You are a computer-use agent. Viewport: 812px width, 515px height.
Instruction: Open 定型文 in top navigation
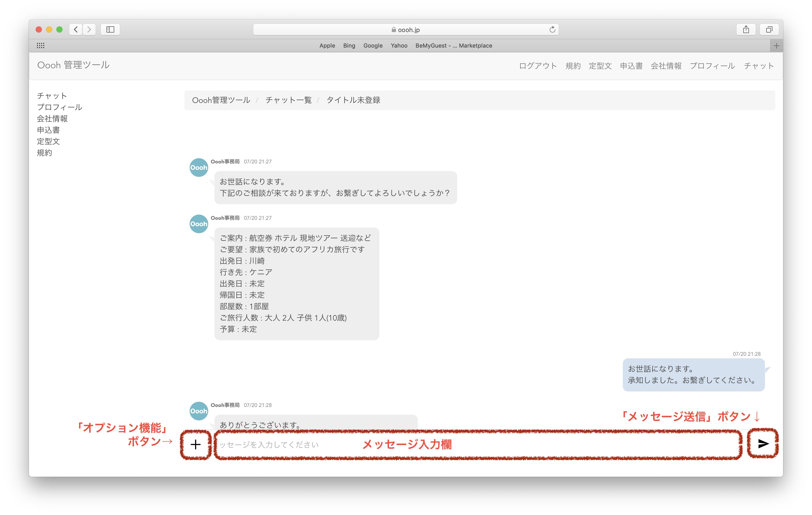click(x=600, y=66)
